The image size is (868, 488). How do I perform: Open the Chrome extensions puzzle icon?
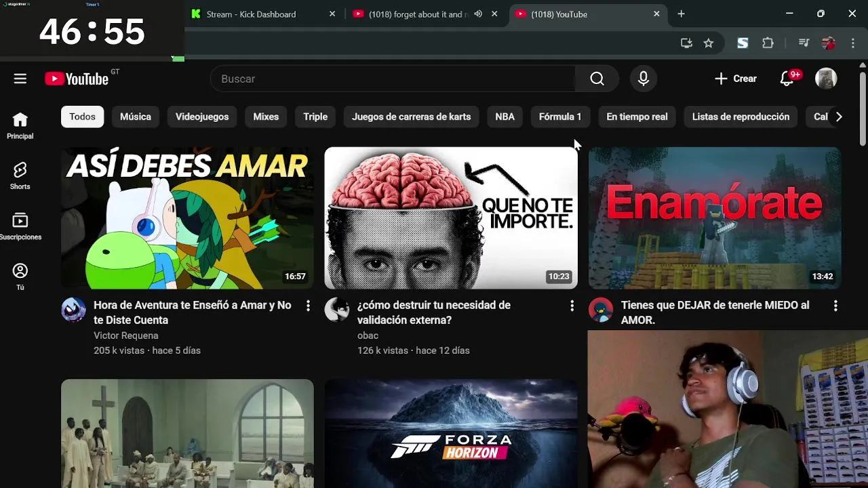coord(768,43)
